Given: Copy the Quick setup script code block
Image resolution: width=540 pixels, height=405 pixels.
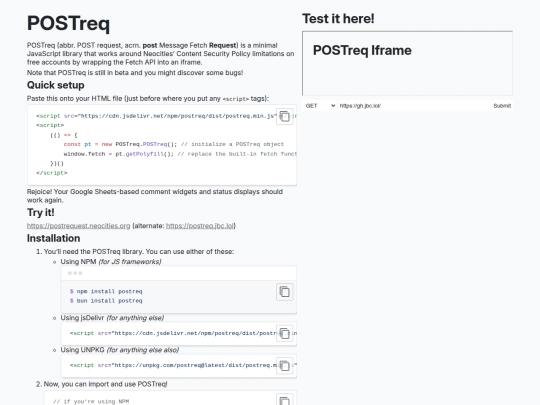Looking at the screenshot, I should pos(284,116).
